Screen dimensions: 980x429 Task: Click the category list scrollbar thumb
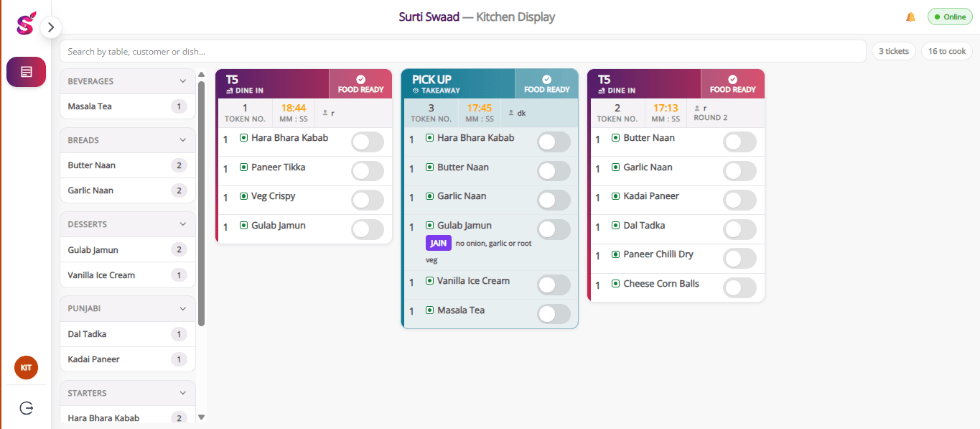[x=202, y=203]
